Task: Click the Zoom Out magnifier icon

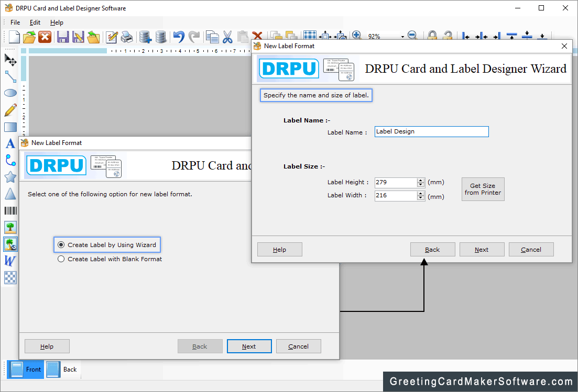Action: point(412,36)
